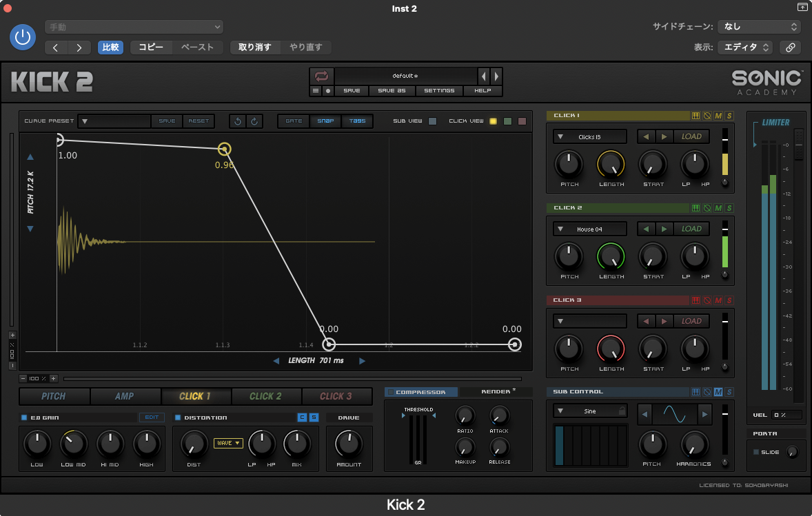Click LOAD button in Click 1 panel
Screen dimensions: 812x516
(x=691, y=136)
